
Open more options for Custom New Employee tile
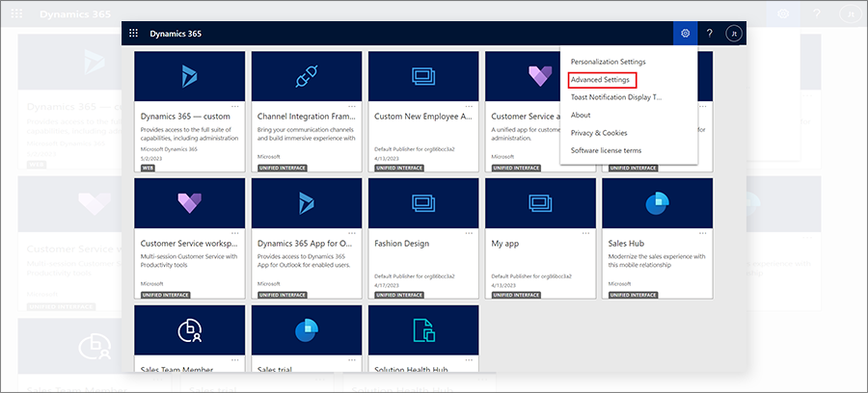[x=469, y=106]
